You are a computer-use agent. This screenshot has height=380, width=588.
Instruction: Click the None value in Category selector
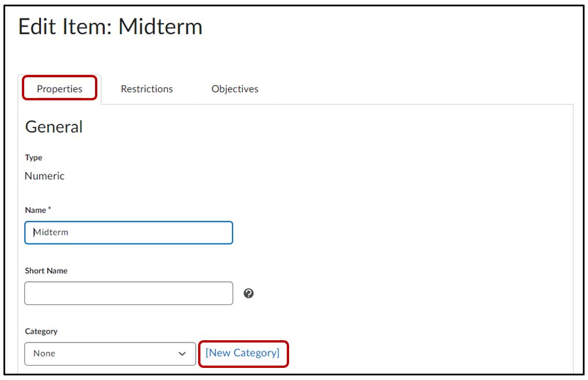tap(44, 353)
